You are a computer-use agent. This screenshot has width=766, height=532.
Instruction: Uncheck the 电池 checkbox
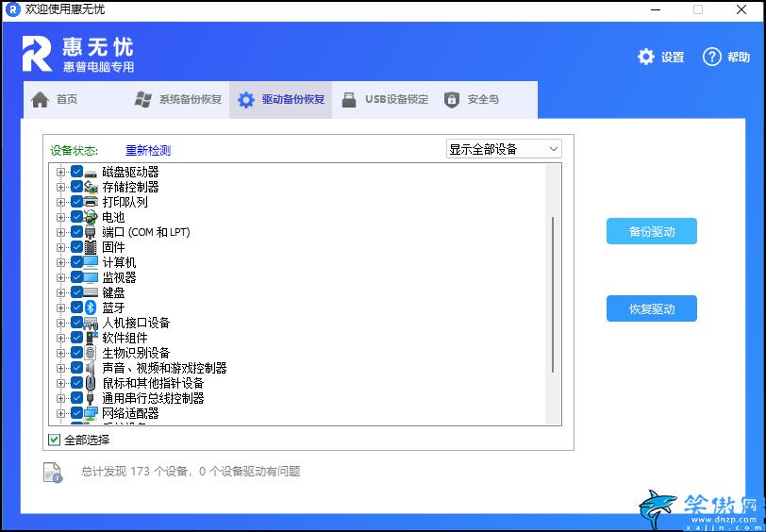click(x=76, y=217)
